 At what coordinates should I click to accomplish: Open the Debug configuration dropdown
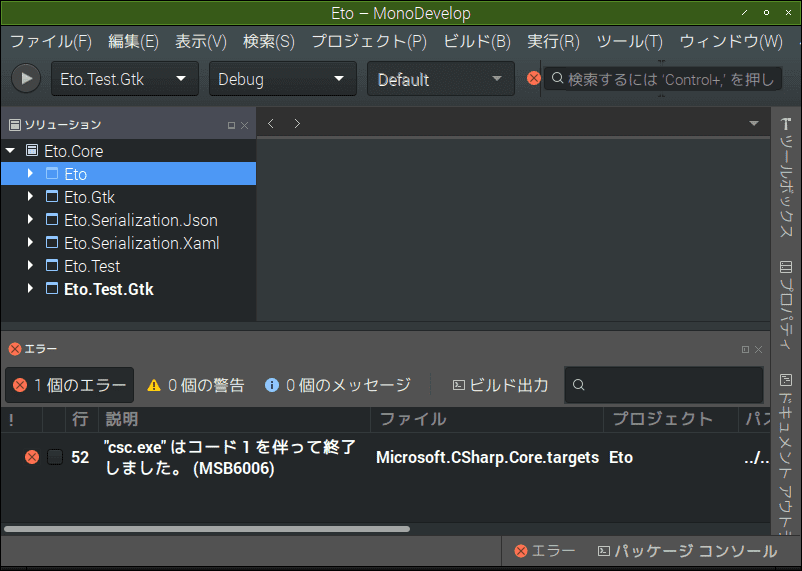(282, 79)
